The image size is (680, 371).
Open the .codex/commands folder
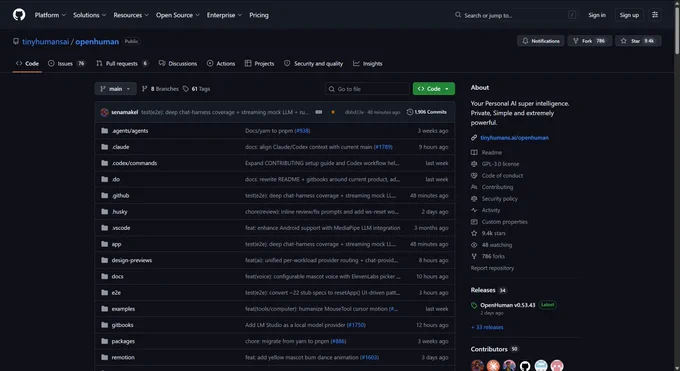coord(134,163)
